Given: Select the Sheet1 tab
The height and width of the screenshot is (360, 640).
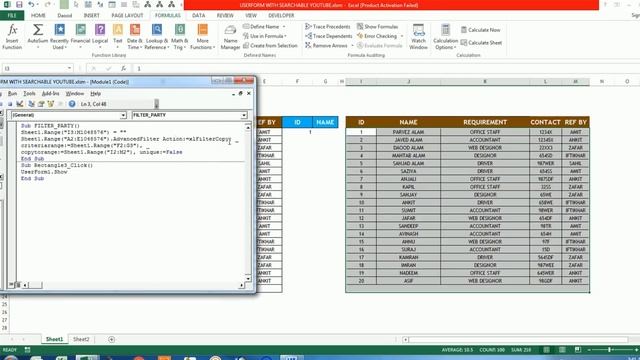Looking at the screenshot, I should point(54,339).
